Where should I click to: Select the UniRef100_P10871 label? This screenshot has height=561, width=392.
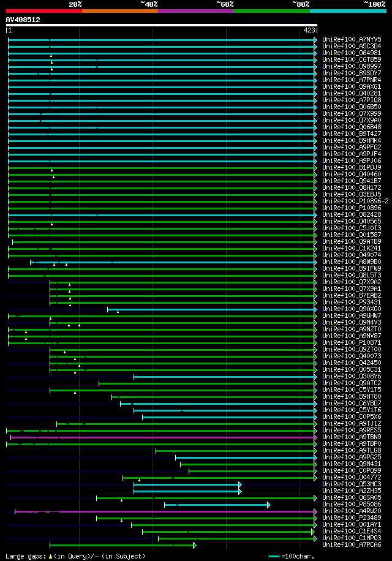[x=352, y=343]
